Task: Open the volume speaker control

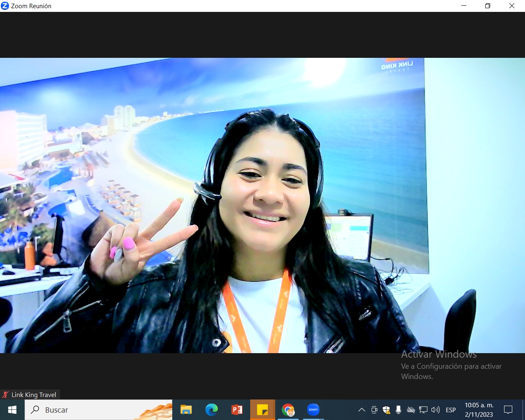Action: click(x=436, y=410)
